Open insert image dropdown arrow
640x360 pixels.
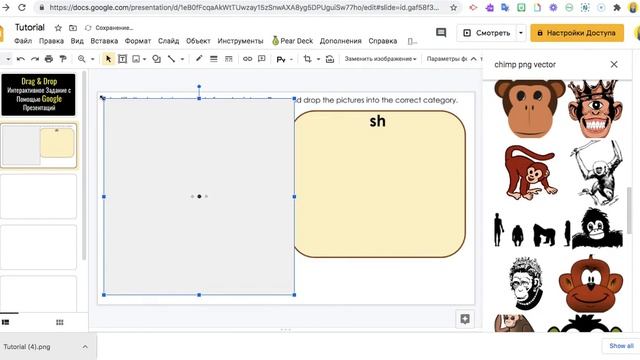pyautogui.click(x=144, y=59)
